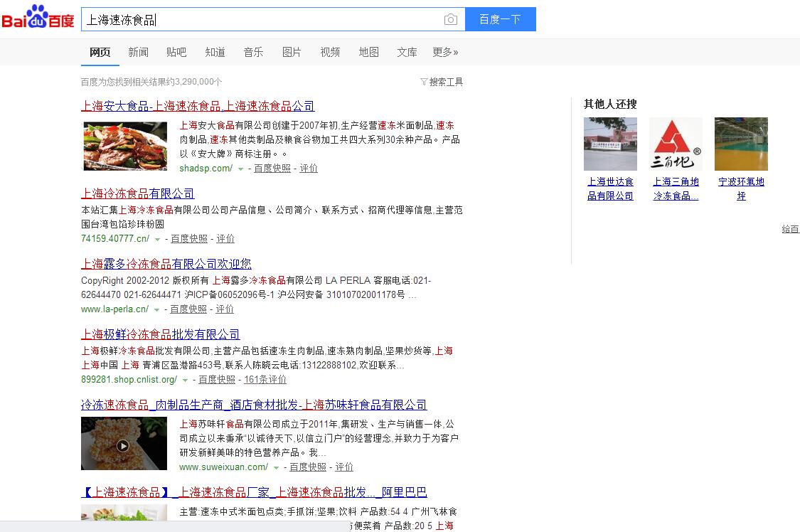Open 百度快照 for shadsp.com result
Viewport: 800px width, 532px height.
tap(272, 169)
